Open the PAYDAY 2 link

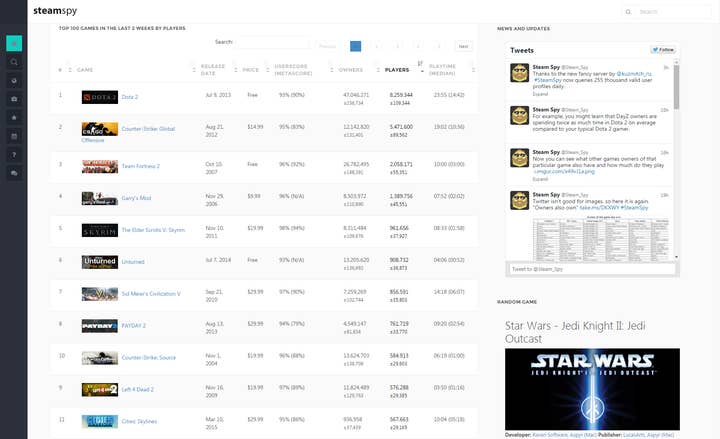(x=134, y=326)
